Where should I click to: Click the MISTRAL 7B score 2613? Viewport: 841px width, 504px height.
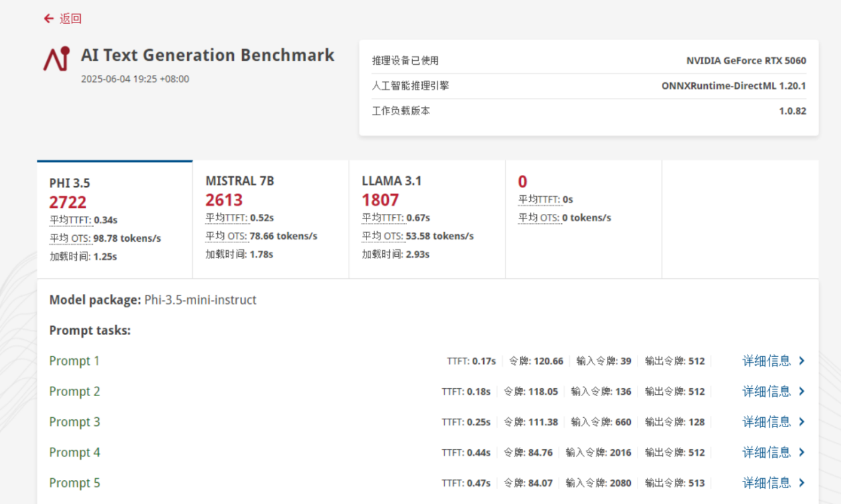pyautogui.click(x=224, y=200)
